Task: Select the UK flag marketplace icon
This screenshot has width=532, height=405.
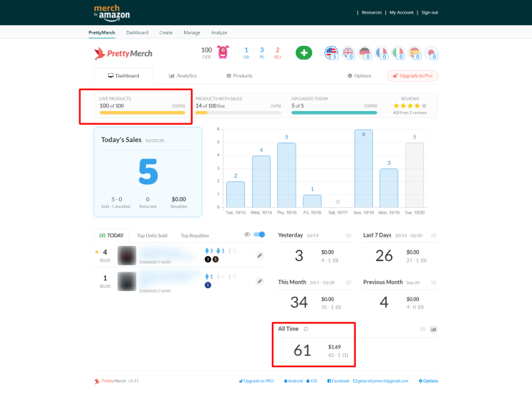Action: click(x=348, y=52)
